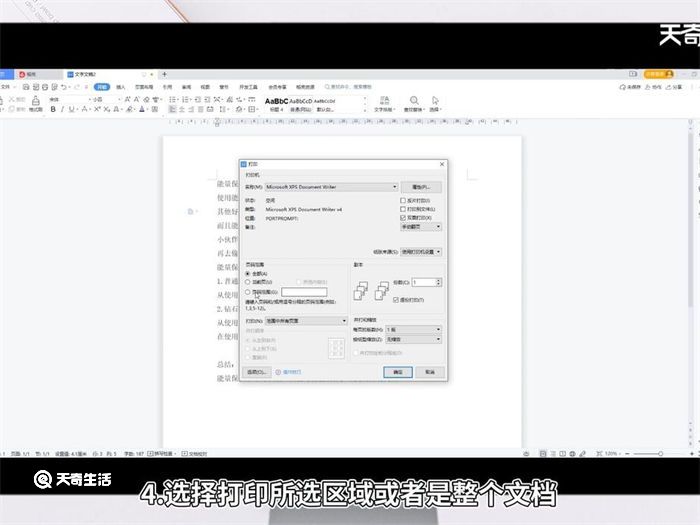Click the AaBbC heading style thumbnail
Image resolution: width=700 pixels, height=525 pixels.
click(x=276, y=104)
